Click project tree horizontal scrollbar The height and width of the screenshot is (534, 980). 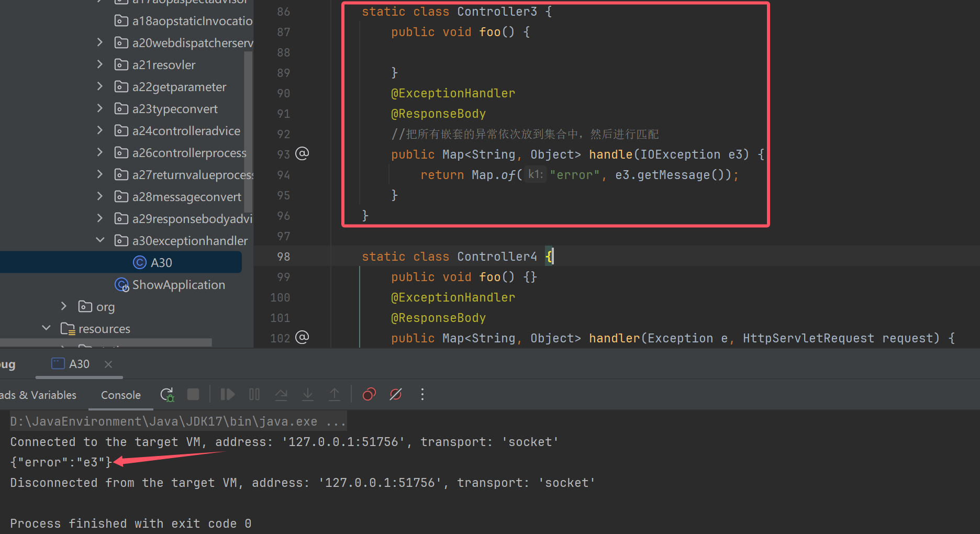point(106,342)
